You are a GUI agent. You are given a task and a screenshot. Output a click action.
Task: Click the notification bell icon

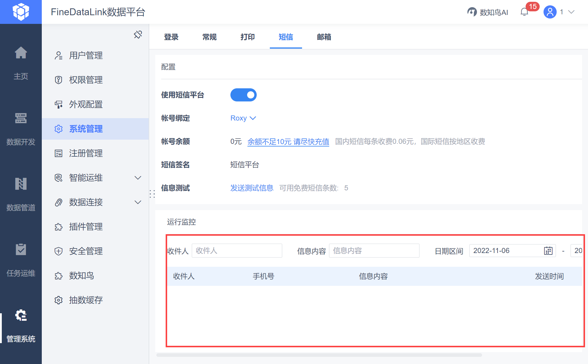524,12
